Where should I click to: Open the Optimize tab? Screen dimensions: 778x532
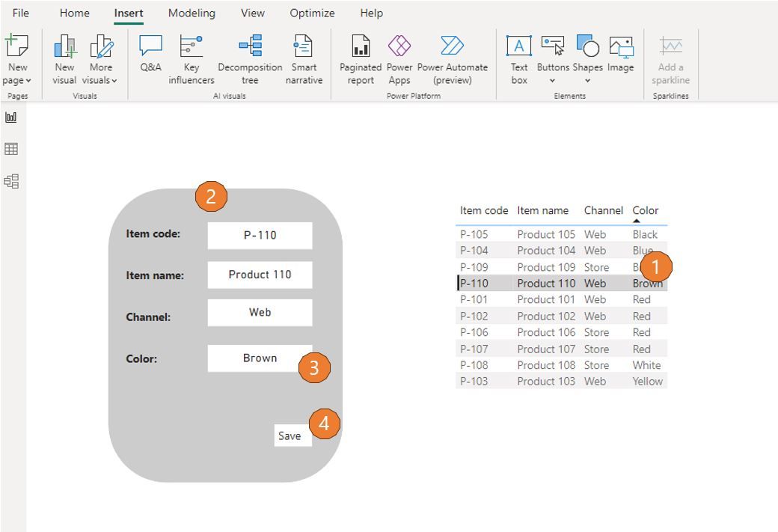tap(312, 13)
